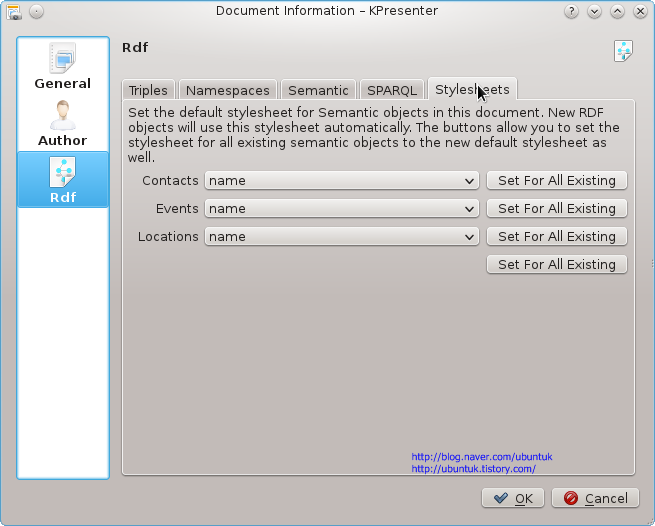Open the Contacts stylesheet dropdown
The width and height of the screenshot is (655, 526).
[342, 180]
